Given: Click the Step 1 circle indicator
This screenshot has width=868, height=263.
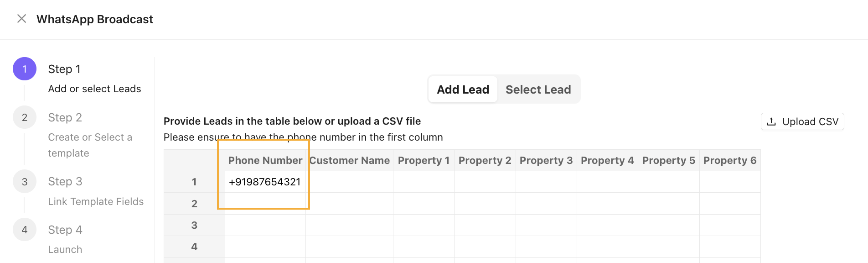Looking at the screenshot, I should click(x=25, y=69).
